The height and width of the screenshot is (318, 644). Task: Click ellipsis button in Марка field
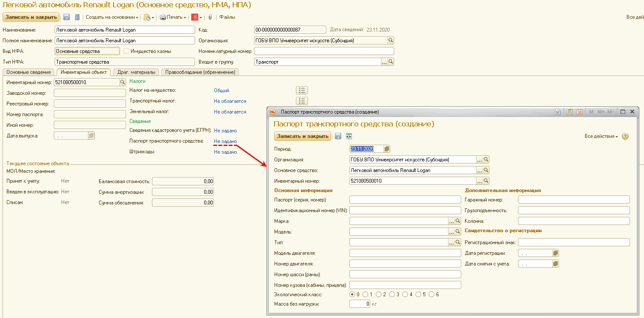pyautogui.click(x=451, y=221)
